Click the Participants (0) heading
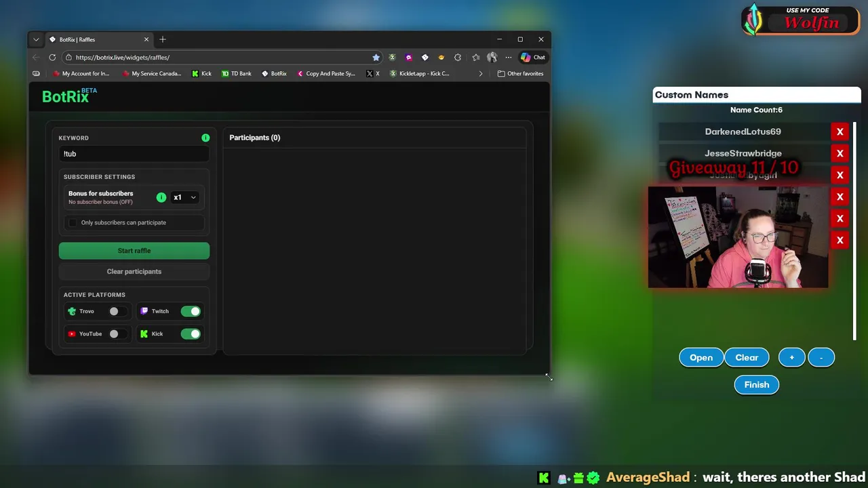 (254, 138)
